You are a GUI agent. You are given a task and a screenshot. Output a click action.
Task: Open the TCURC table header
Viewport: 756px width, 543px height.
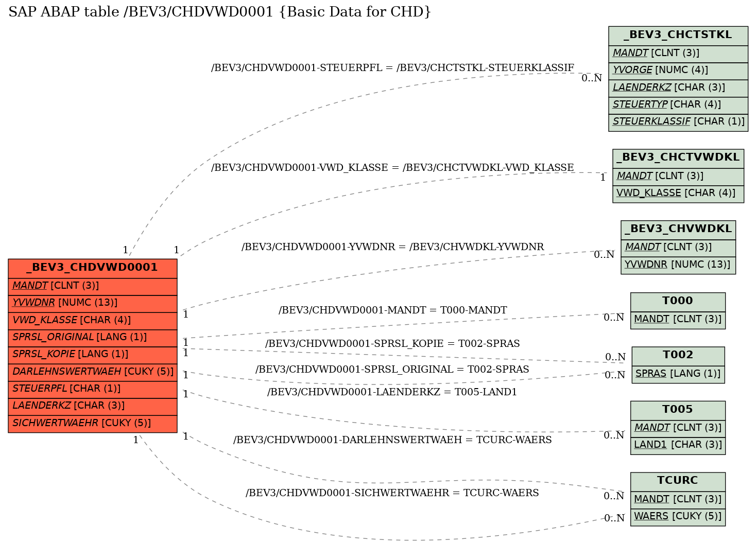678,481
